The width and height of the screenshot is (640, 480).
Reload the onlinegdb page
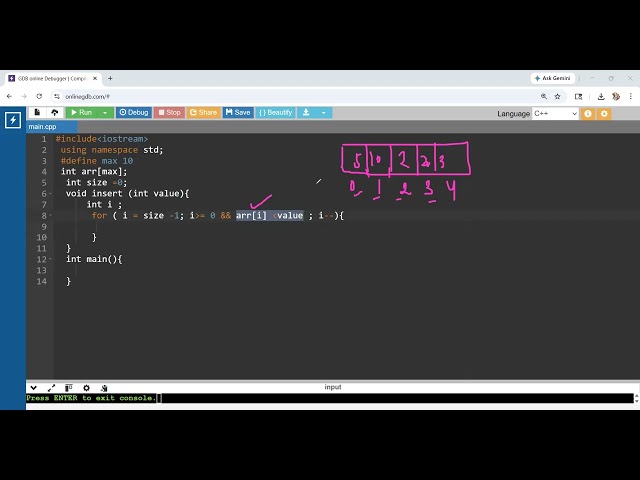pos(39,97)
